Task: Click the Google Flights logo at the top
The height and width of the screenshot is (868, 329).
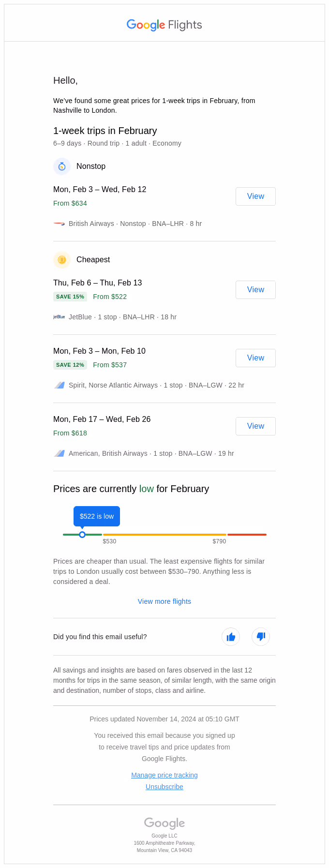Action: pos(164,25)
